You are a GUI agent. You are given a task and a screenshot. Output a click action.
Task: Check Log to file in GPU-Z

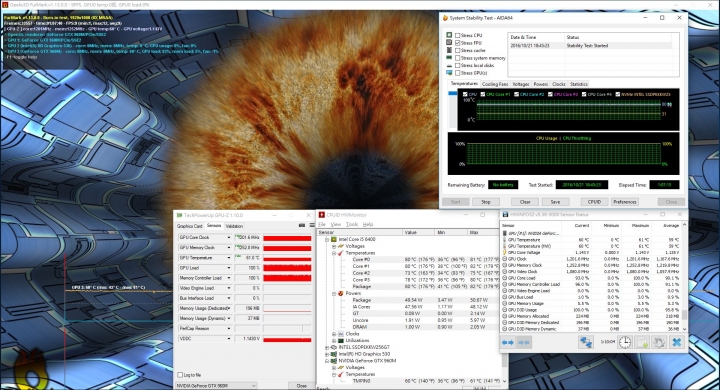[180, 375]
